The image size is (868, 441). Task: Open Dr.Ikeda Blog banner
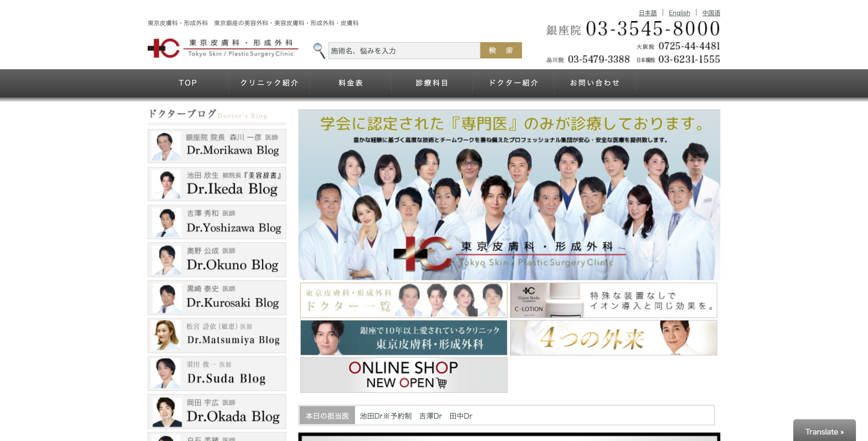pos(217,184)
